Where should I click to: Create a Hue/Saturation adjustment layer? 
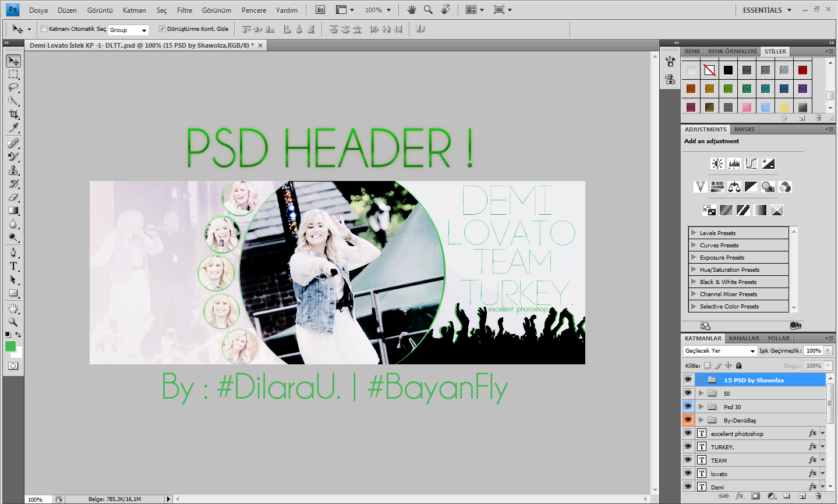717,187
